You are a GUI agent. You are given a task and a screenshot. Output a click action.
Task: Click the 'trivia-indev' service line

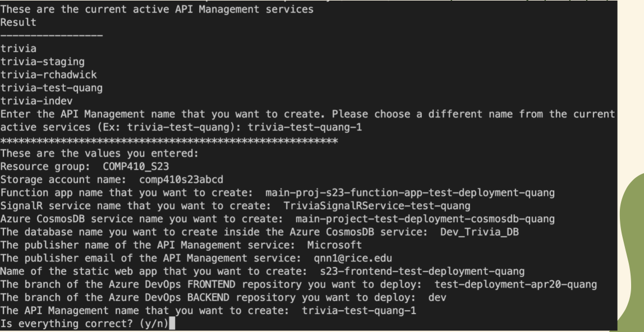(x=36, y=101)
